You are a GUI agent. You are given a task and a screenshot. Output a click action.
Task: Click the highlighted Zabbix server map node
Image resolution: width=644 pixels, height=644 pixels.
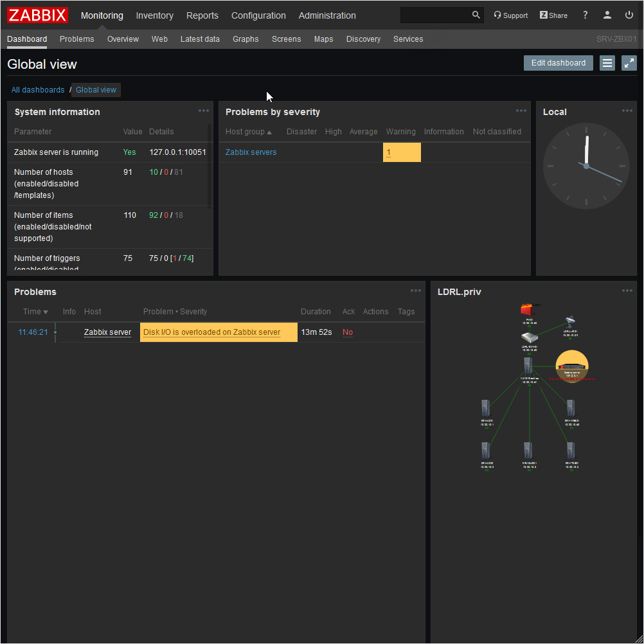point(571,367)
